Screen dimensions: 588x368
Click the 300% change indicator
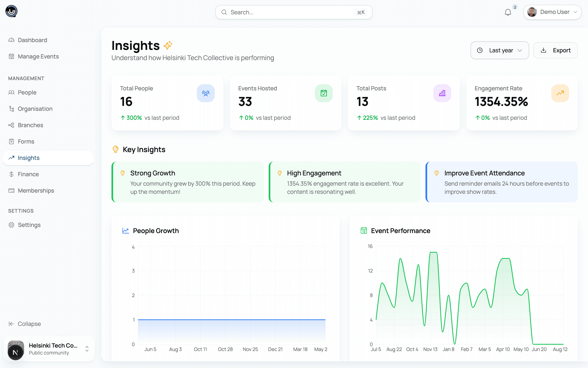[x=131, y=118]
